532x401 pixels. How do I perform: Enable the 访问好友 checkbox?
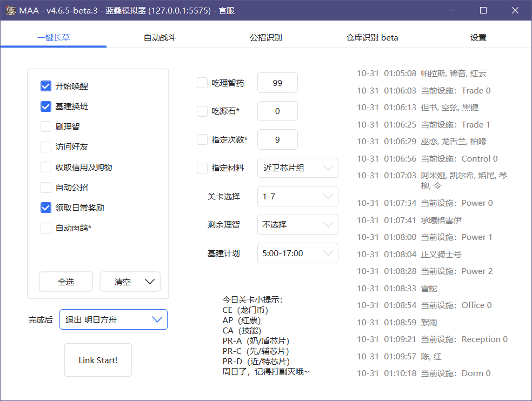pyautogui.click(x=46, y=147)
